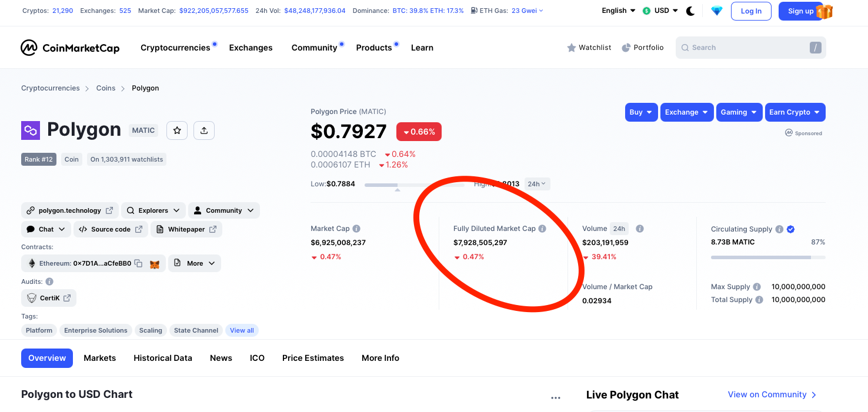Click the Ethereum diamond contract icon

pos(32,263)
